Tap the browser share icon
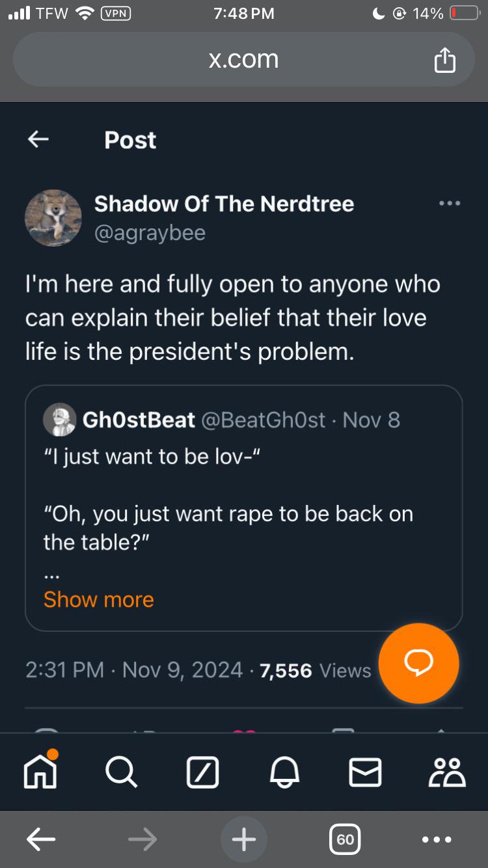Viewport: 488px width, 868px height. tap(445, 61)
